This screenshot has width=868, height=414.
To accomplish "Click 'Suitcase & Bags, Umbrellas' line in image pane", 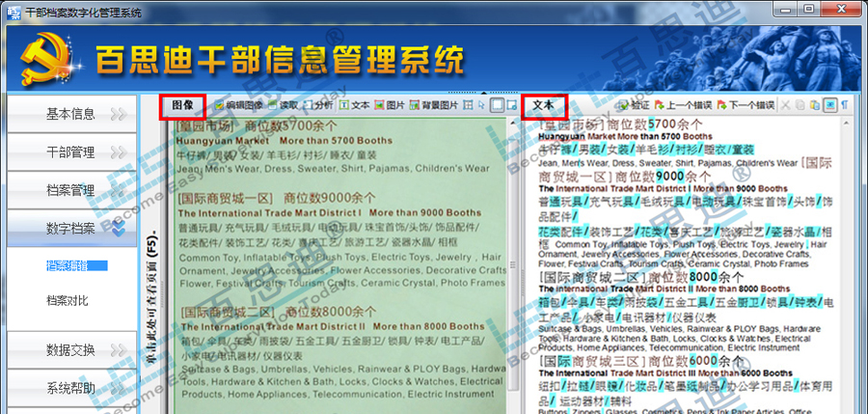I will (343, 369).
